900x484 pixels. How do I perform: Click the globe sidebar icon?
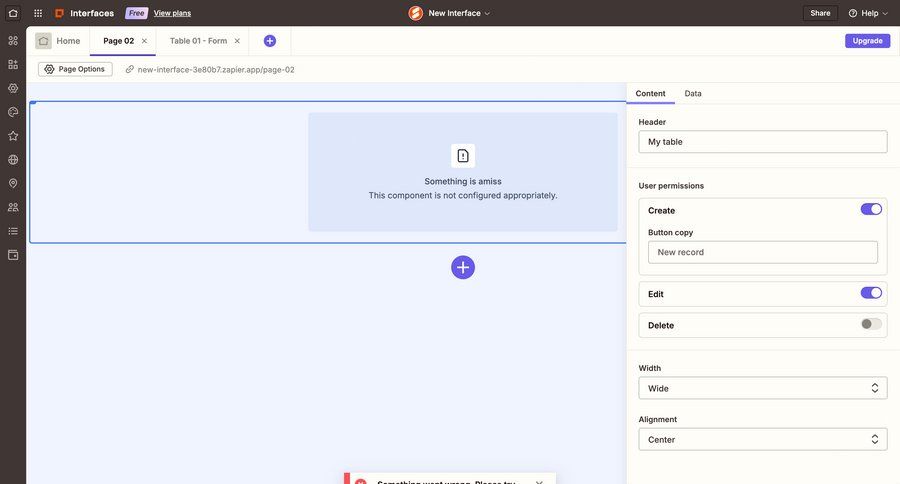(13, 160)
